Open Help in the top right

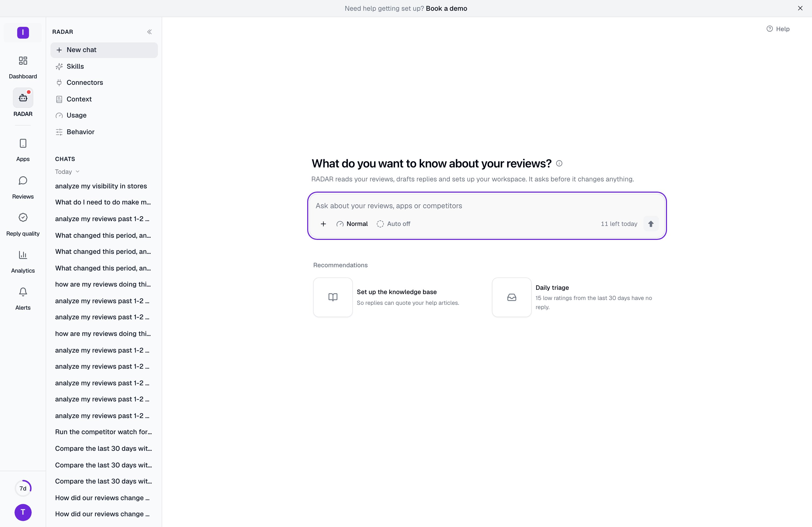point(778,29)
